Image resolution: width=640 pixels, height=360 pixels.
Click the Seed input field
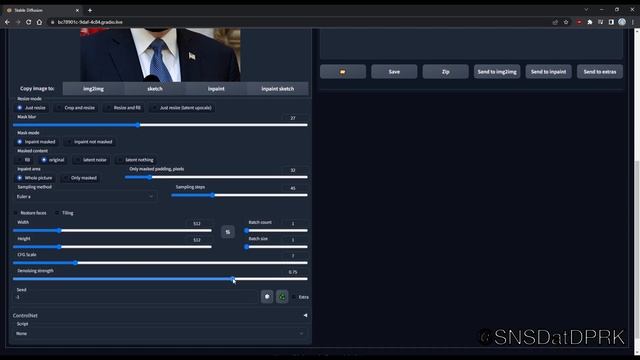click(x=136, y=297)
